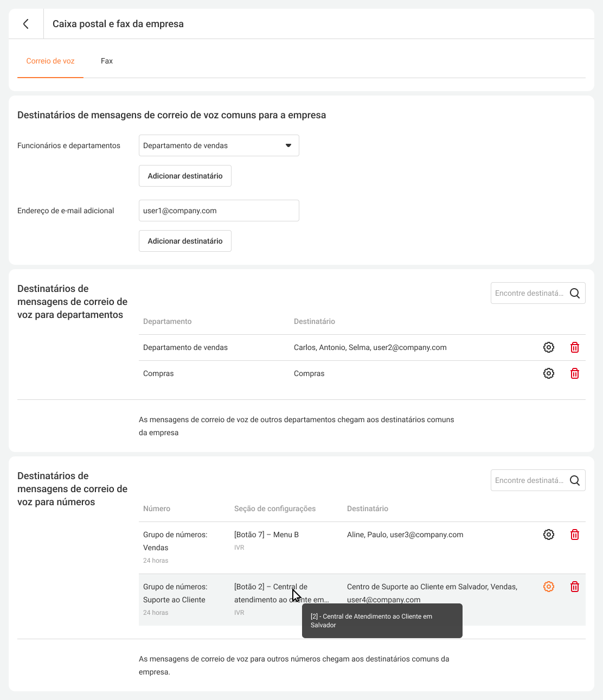The width and height of the screenshot is (603, 700).
Task: Open settings for Departamento de vendas row
Action: click(549, 347)
